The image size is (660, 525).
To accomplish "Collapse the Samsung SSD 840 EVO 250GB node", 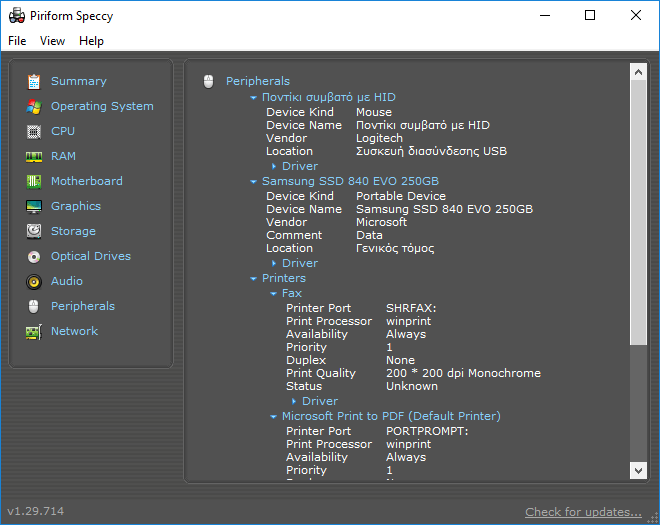I will click(x=253, y=182).
